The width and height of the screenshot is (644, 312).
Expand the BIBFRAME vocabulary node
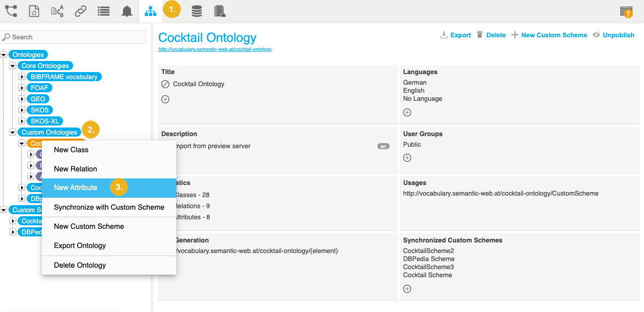tap(22, 77)
